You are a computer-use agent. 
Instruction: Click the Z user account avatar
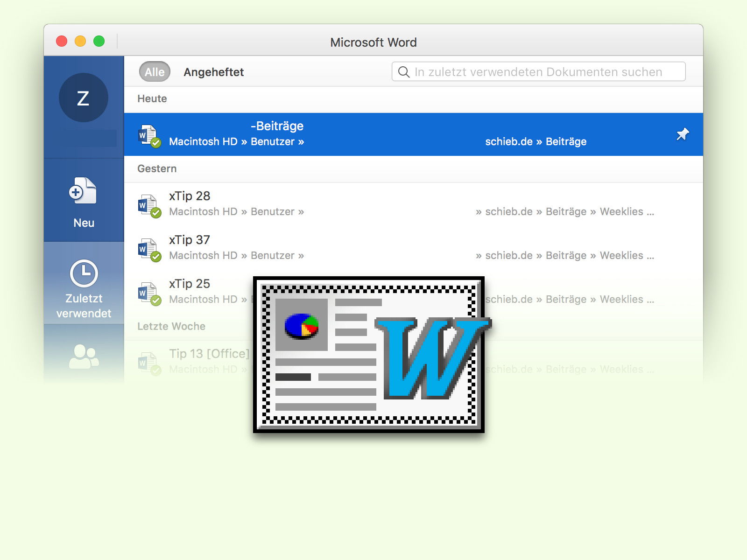click(84, 98)
